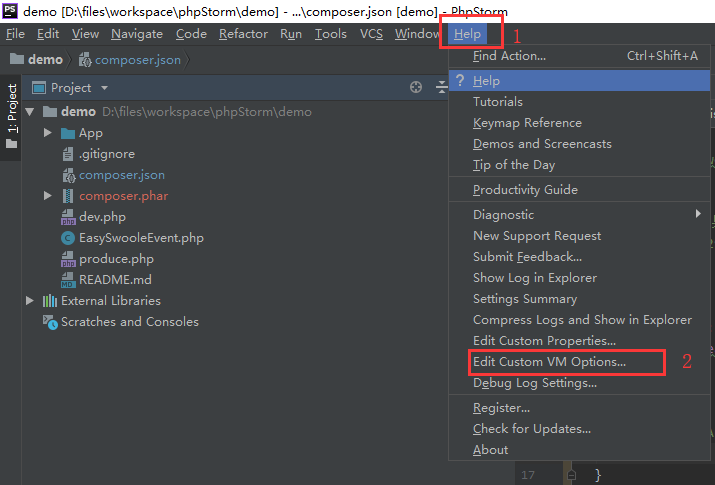Viewport: 715px width, 485px height.
Task: Open the File menu
Action: pyautogui.click(x=15, y=34)
